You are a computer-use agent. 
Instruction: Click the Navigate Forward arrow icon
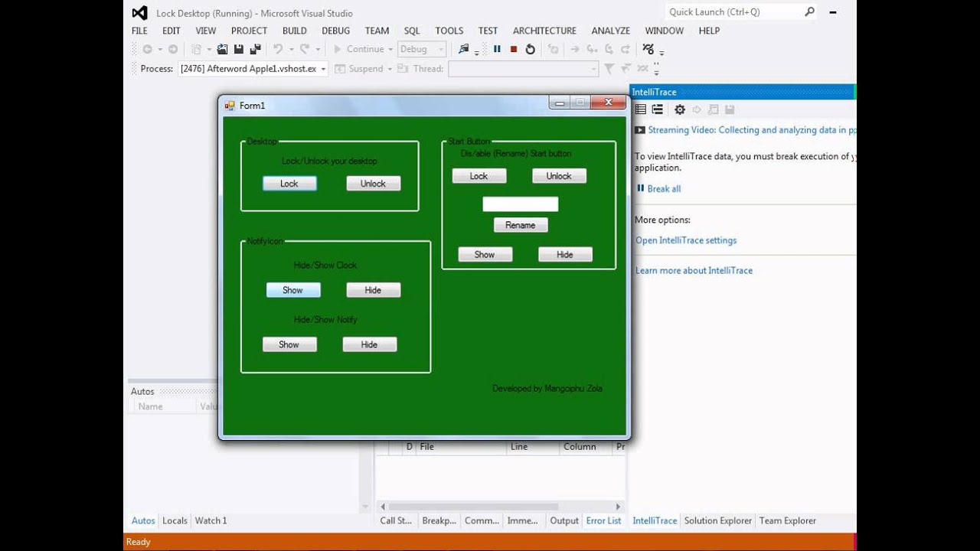(x=173, y=49)
